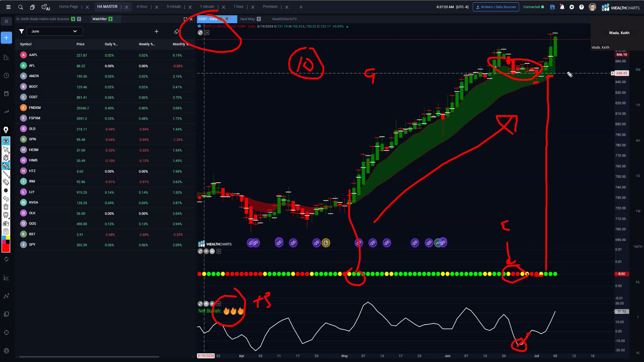Screen dimensions: 644x362
Task: Open the settings gear icon
Action: click(x=572, y=7)
